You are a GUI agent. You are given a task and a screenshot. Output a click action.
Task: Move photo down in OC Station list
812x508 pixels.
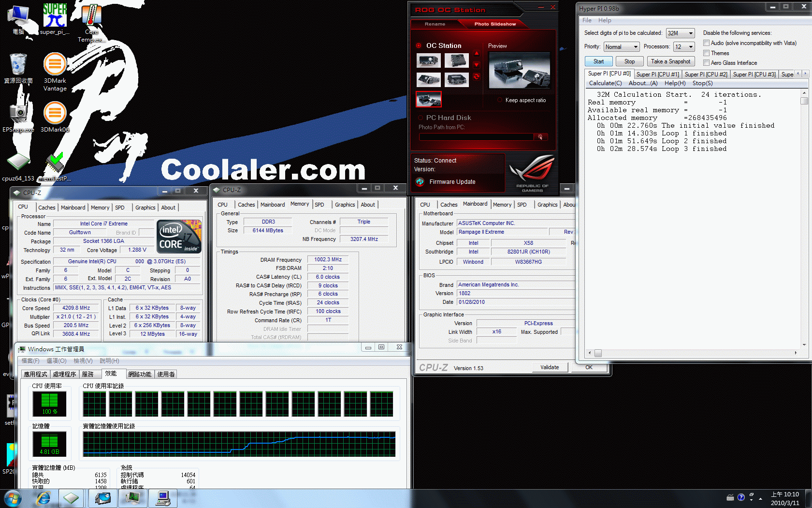(477, 65)
